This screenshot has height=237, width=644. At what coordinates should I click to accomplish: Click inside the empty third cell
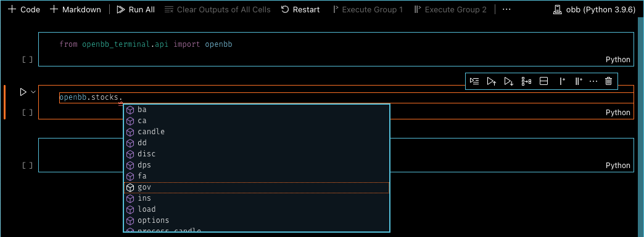pos(336,155)
